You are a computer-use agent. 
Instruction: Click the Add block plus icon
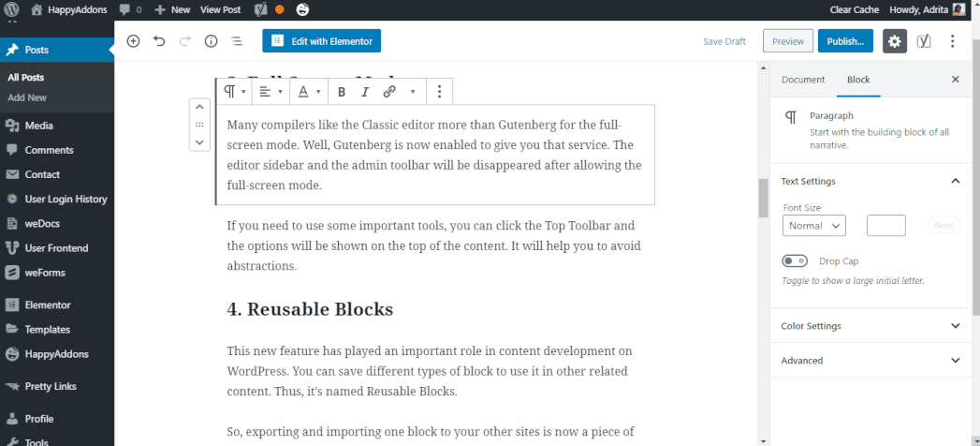coord(133,41)
